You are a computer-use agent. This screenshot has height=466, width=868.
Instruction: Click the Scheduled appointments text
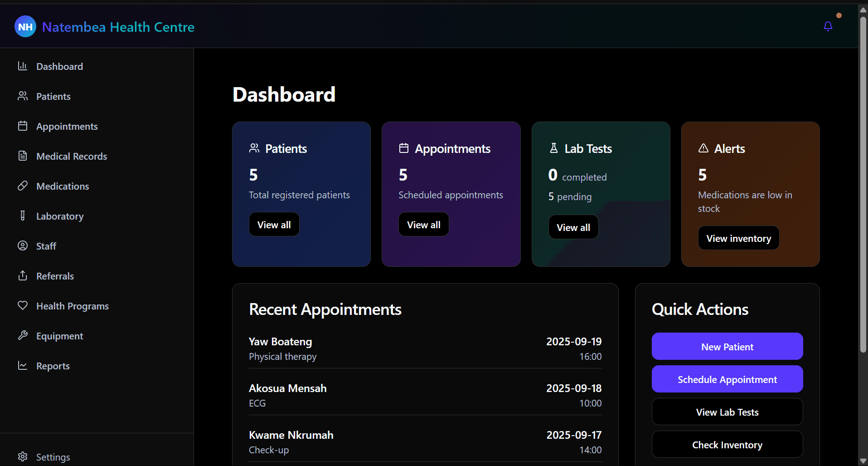pyautogui.click(x=451, y=195)
